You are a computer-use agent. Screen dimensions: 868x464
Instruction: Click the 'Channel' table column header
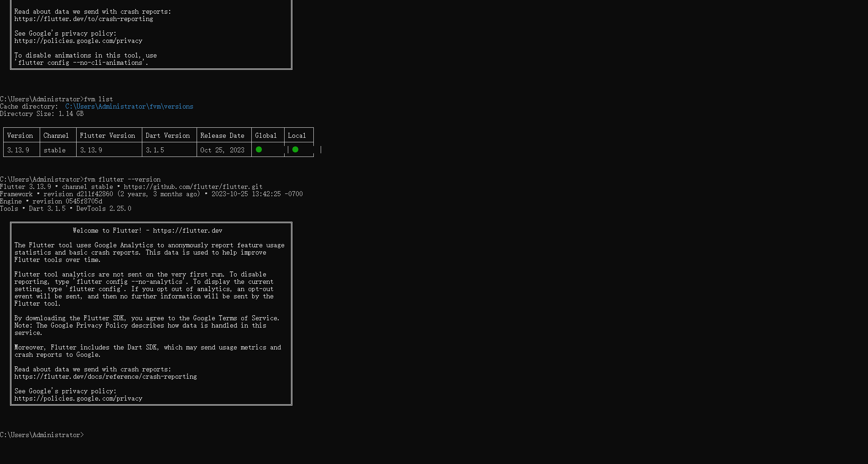click(x=56, y=136)
